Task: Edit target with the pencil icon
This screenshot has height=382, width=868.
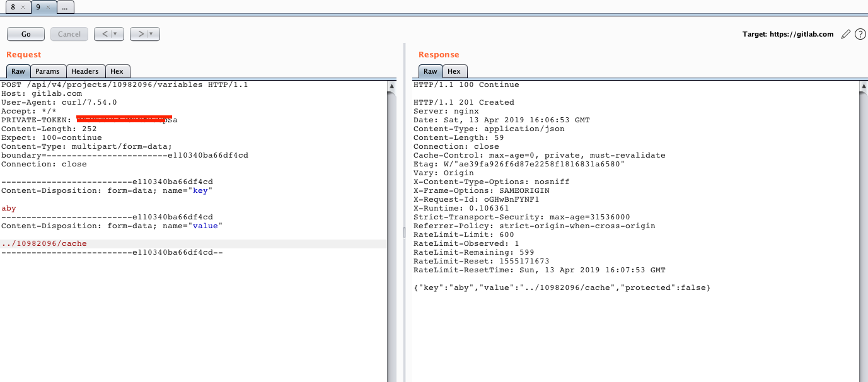Action: pyautogui.click(x=846, y=34)
